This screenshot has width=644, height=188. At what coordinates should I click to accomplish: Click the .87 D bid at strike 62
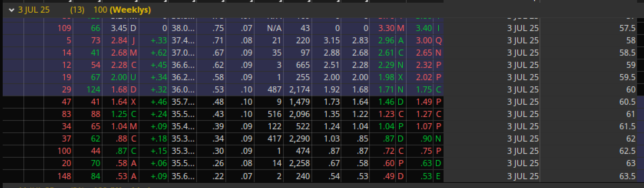click(x=387, y=139)
